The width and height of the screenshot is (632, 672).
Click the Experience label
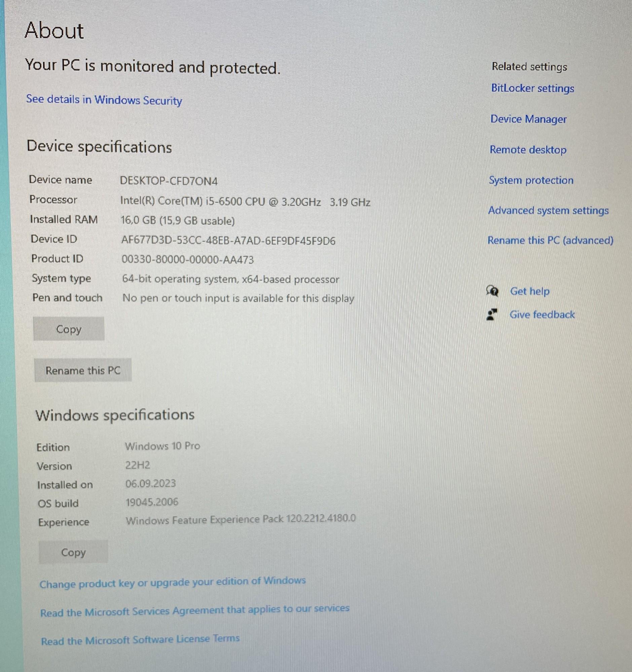(x=64, y=522)
